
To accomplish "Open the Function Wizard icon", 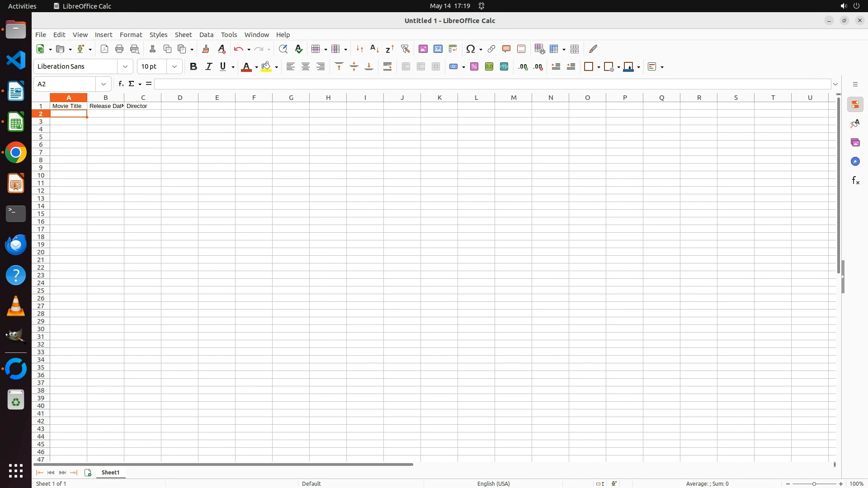I will click(121, 84).
